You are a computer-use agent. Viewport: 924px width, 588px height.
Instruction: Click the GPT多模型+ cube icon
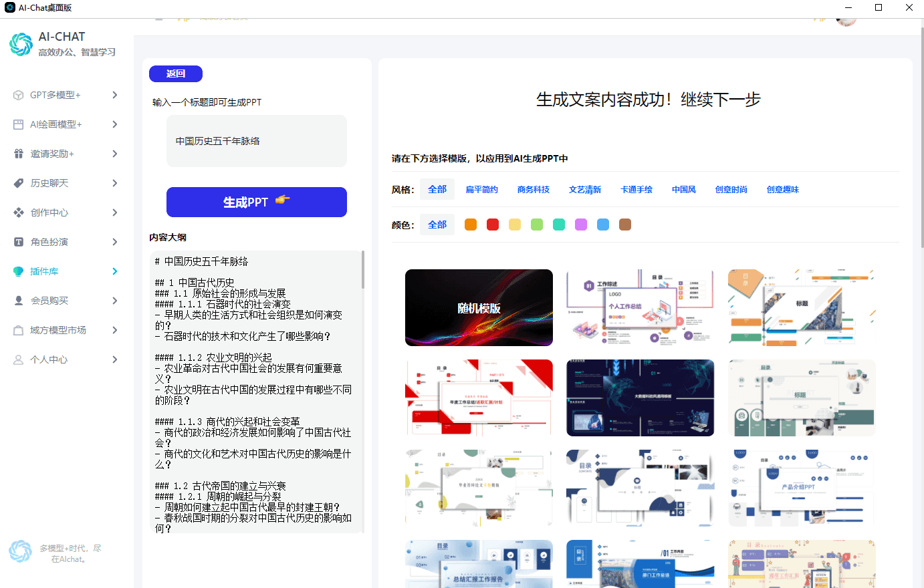coord(19,95)
